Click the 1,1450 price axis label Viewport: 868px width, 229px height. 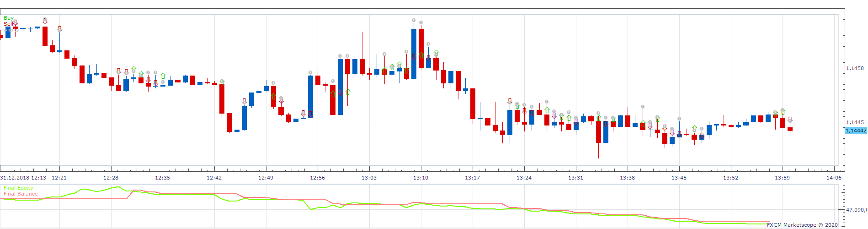pyautogui.click(x=855, y=68)
